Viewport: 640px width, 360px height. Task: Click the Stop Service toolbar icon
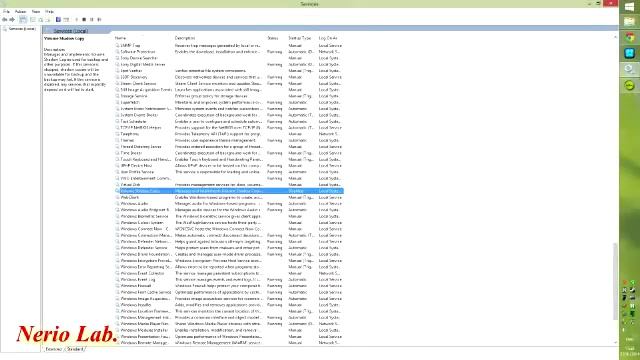tap(84, 20)
